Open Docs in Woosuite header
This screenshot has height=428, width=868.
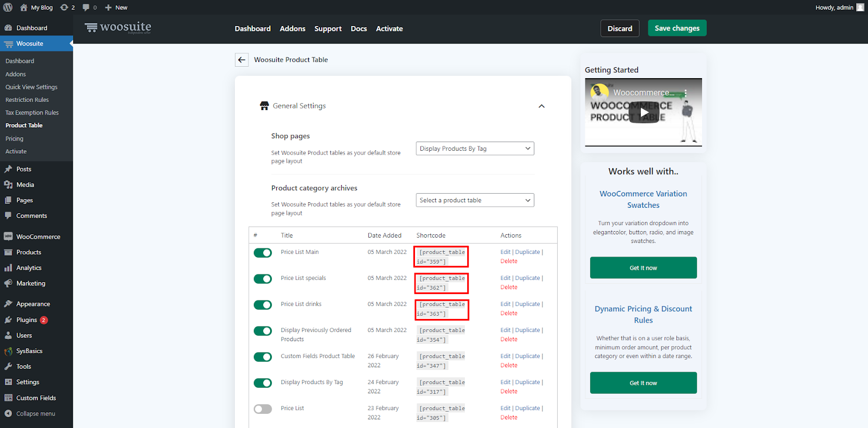[359, 29]
